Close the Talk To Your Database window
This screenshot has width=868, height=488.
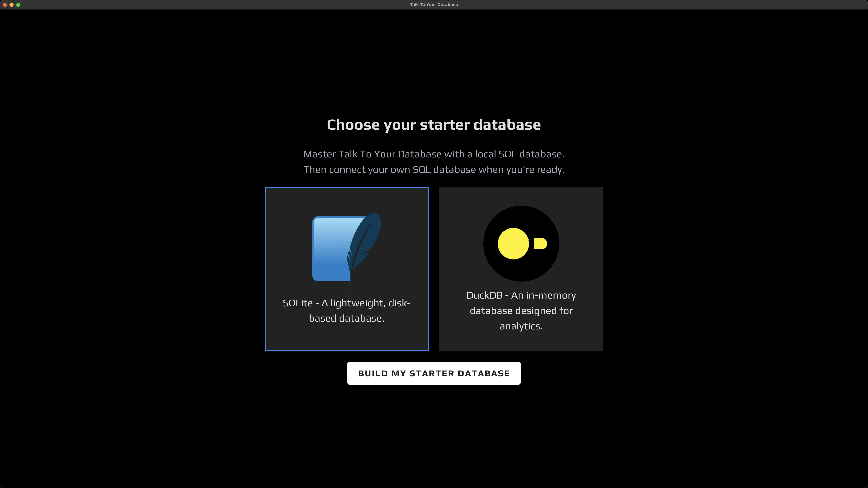coord(5,5)
